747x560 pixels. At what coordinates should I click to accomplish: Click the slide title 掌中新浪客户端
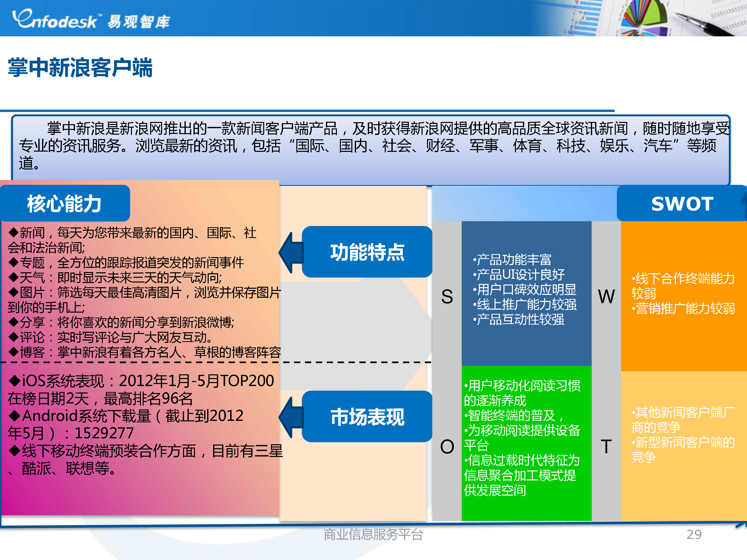pyautogui.click(x=80, y=67)
